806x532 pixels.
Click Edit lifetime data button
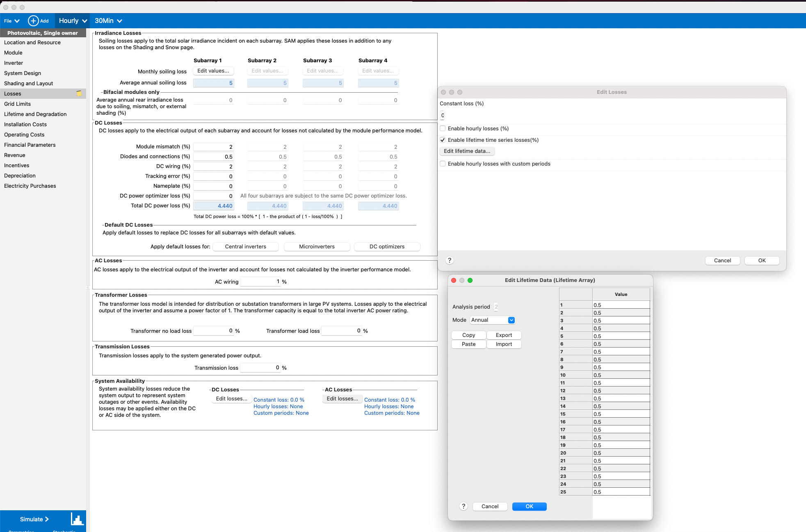[x=467, y=151]
